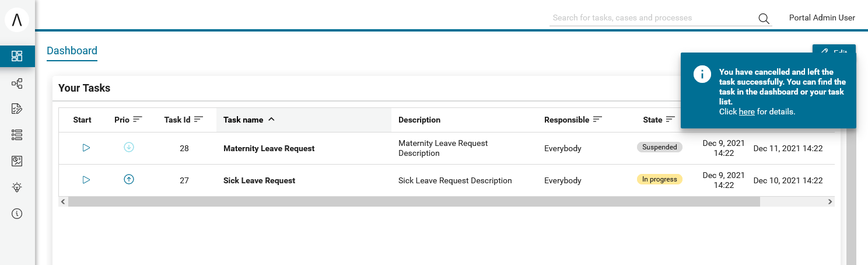The width and height of the screenshot is (868, 265).
Task: Sort by the State column
Action: [670, 119]
